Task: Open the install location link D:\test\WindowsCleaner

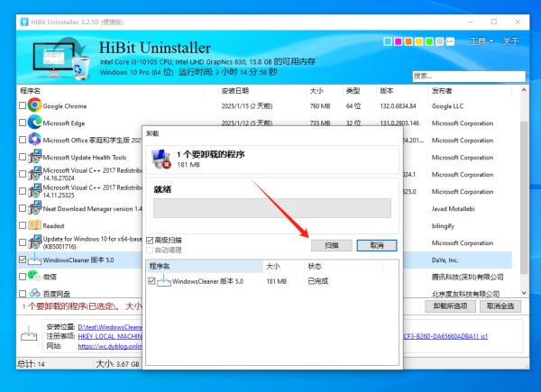Action: (x=110, y=327)
